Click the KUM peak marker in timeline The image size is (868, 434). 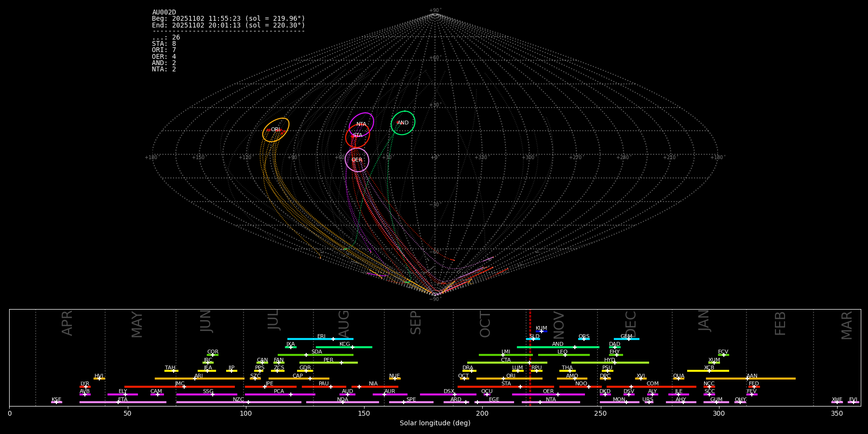click(x=541, y=331)
